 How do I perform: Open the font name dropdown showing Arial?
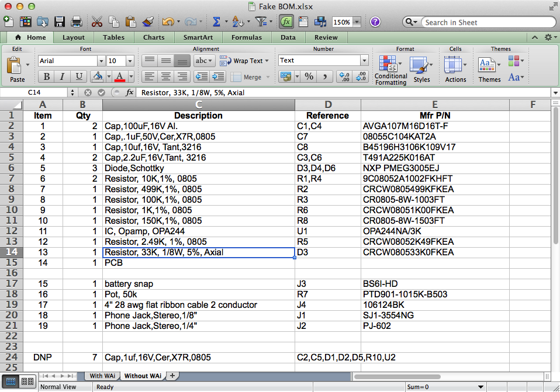tap(101, 61)
